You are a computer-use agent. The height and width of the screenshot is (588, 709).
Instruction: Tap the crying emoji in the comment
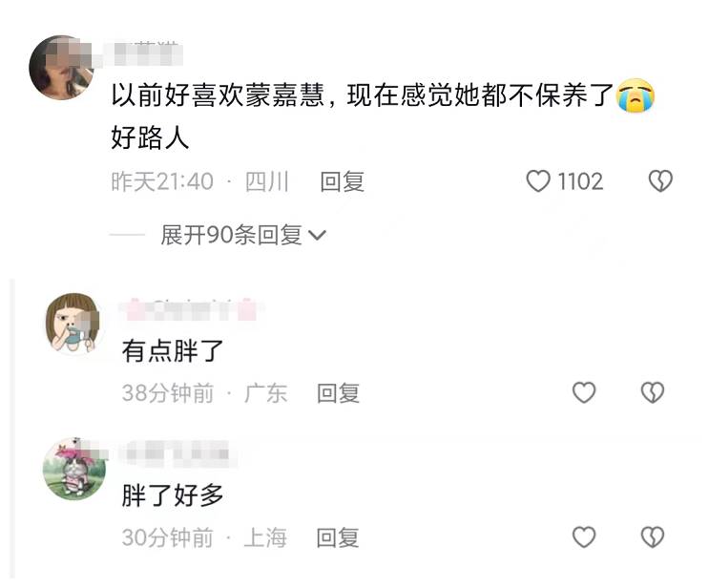click(636, 95)
